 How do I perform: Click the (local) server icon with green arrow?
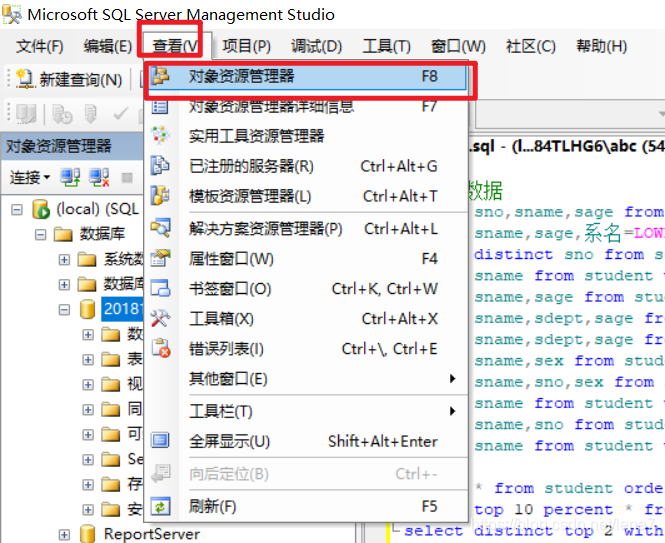[x=41, y=209]
